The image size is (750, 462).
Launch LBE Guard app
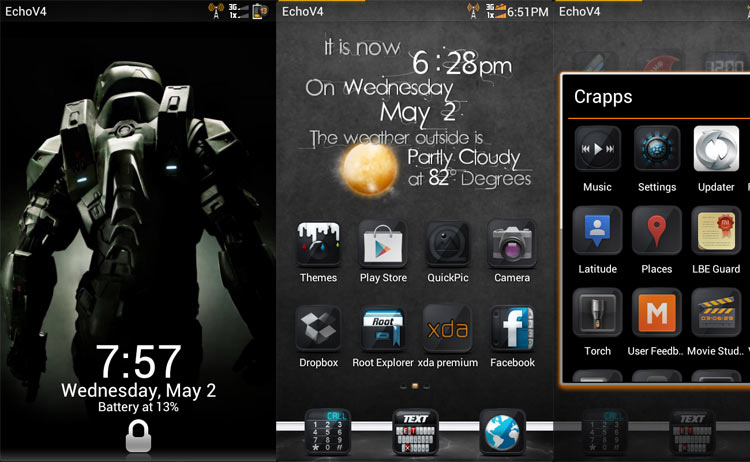(x=716, y=231)
